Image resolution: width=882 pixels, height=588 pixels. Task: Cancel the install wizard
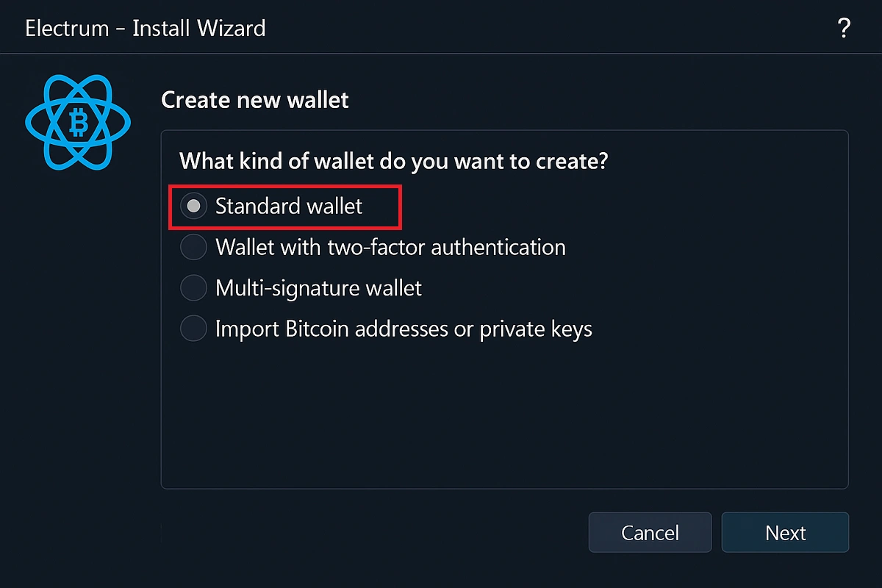pyautogui.click(x=650, y=532)
